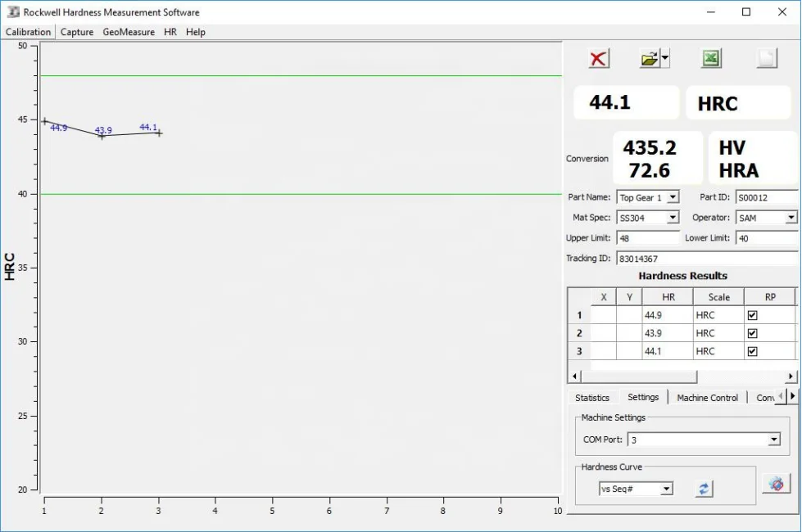Click the Tracking ID input field
802x532 pixels.
706,259
